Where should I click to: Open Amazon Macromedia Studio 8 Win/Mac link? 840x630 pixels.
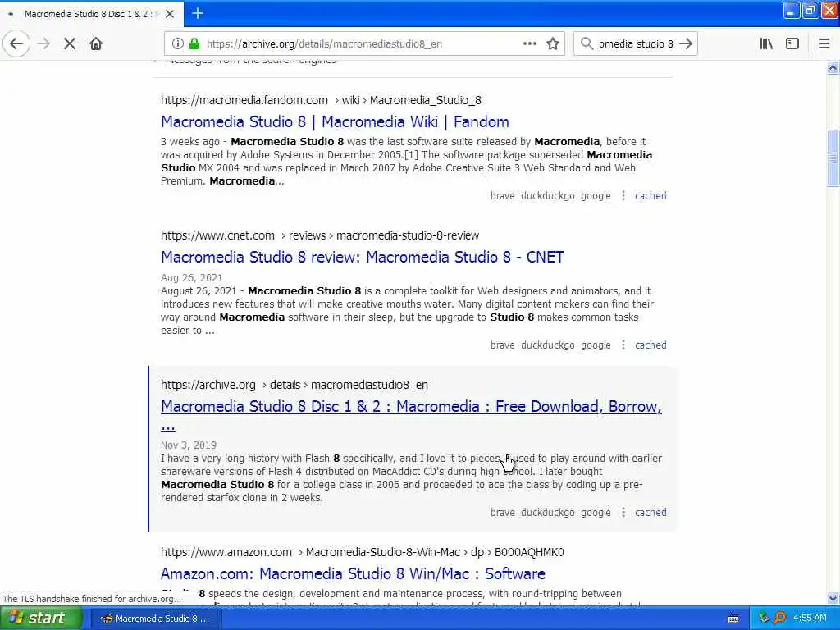tap(353, 573)
